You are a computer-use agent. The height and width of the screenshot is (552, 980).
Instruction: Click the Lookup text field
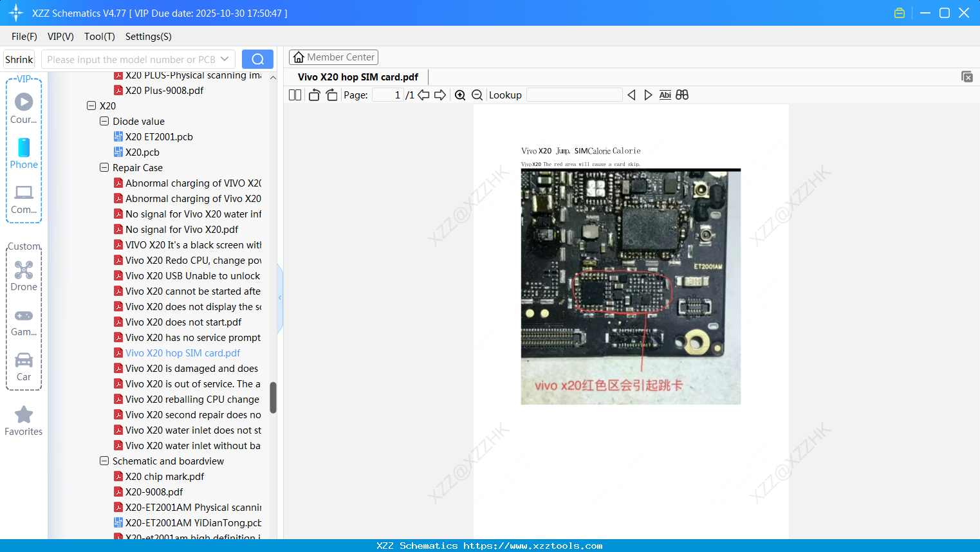(x=575, y=95)
